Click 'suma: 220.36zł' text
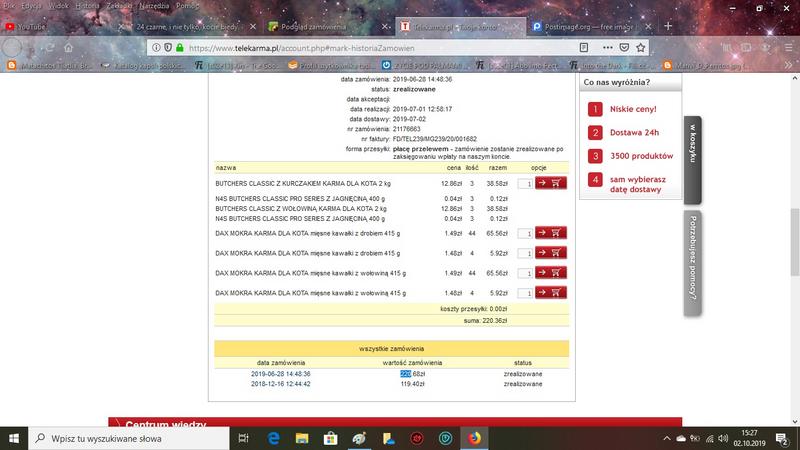 [x=485, y=320]
